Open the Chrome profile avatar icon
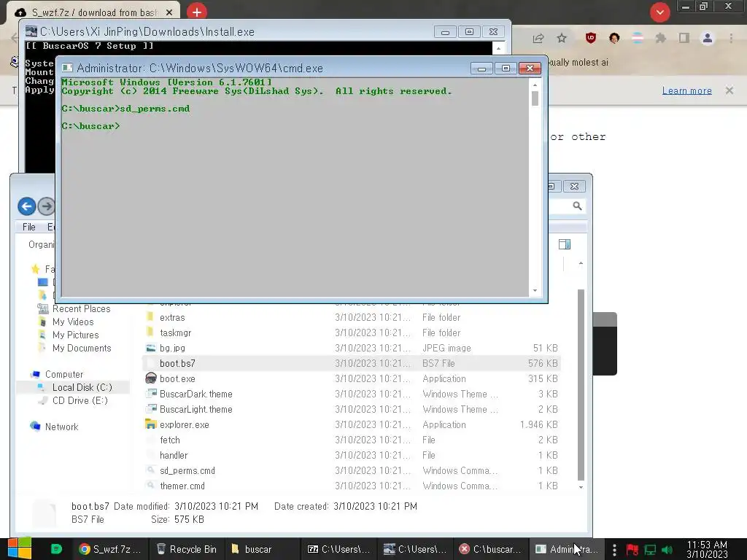The height and width of the screenshot is (560, 747). coord(708,38)
